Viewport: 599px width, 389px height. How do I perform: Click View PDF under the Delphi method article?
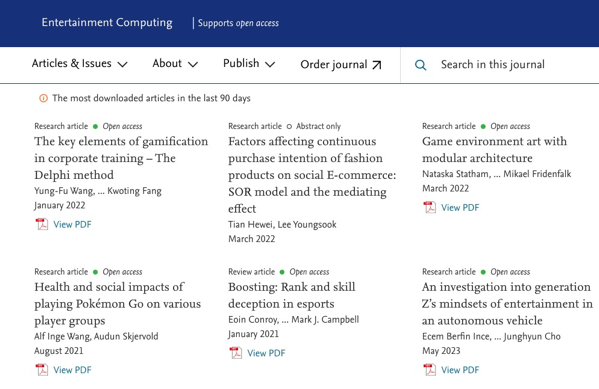72,224
